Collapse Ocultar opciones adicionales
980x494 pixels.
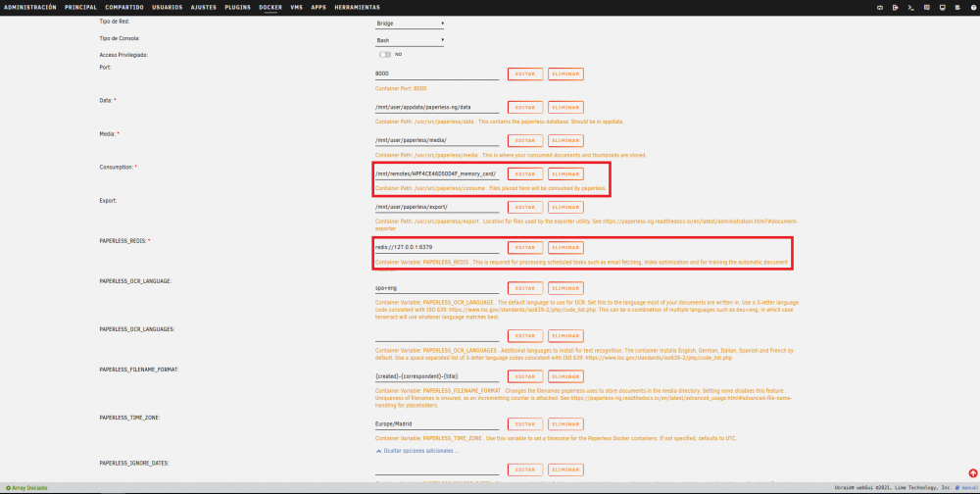pyautogui.click(x=417, y=450)
